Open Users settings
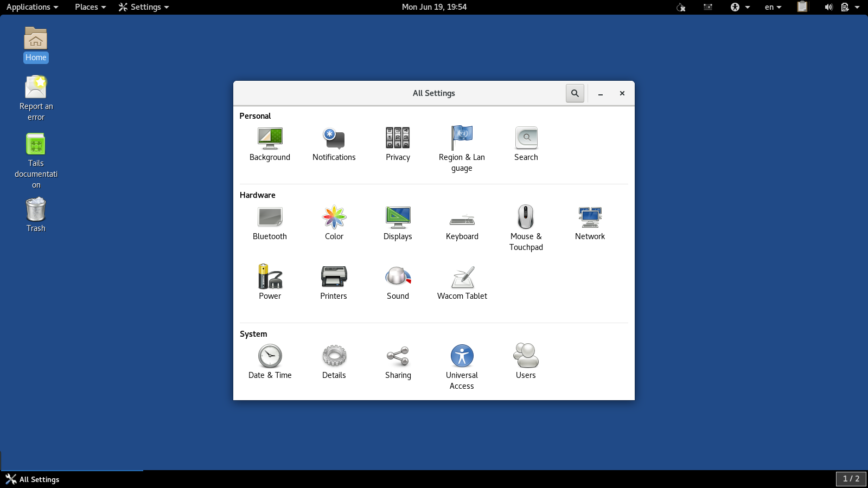Image resolution: width=868 pixels, height=488 pixels. pos(526,362)
